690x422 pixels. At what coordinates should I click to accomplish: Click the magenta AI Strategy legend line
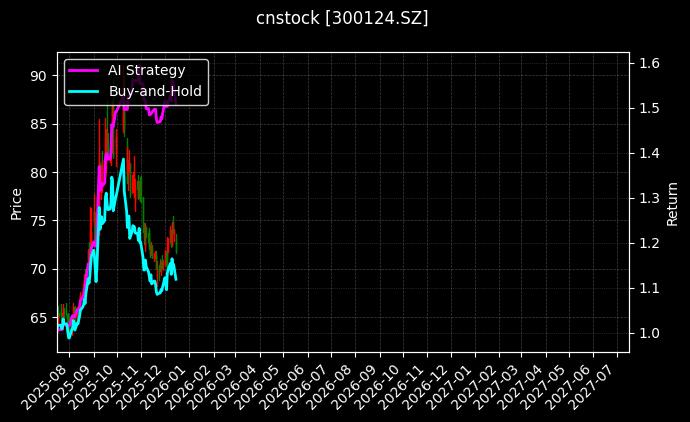point(84,70)
